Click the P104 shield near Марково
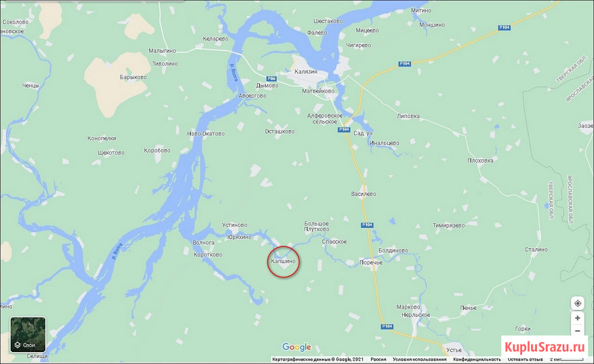This screenshot has width=594, height=364. pos(387,327)
